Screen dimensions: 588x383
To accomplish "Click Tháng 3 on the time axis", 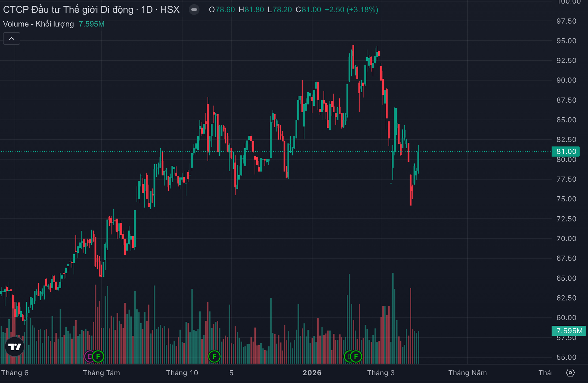I will (x=381, y=373).
